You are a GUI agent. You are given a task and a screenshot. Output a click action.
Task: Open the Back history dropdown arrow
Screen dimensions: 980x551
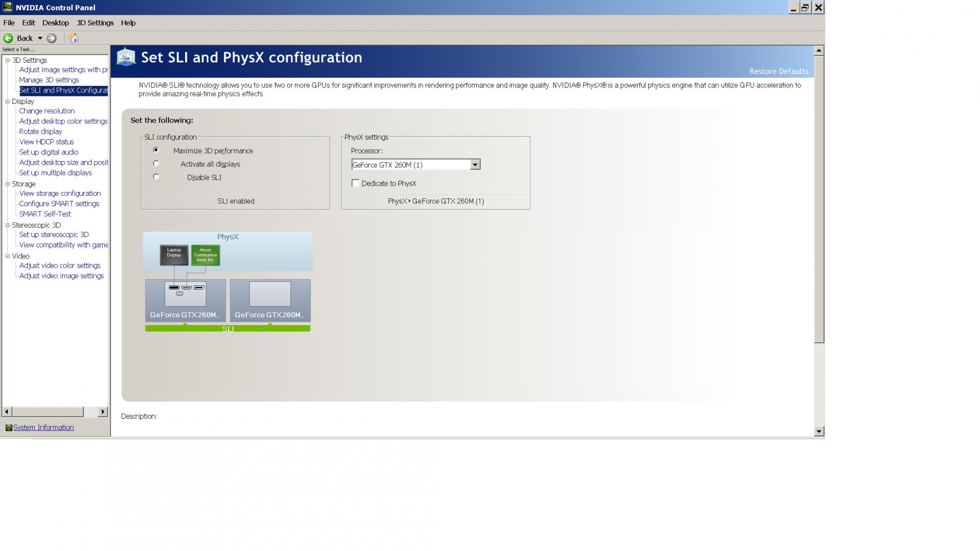(x=40, y=38)
